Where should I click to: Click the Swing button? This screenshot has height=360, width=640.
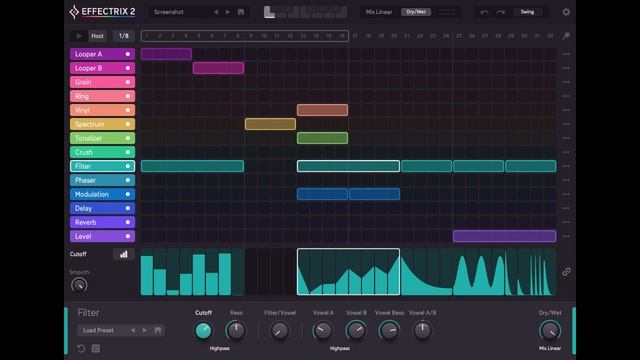click(527, 12)
